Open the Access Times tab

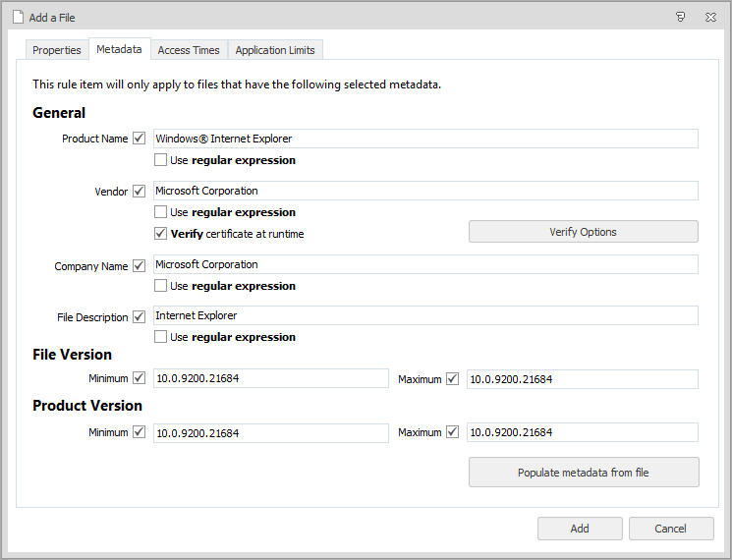coord(189,50)
